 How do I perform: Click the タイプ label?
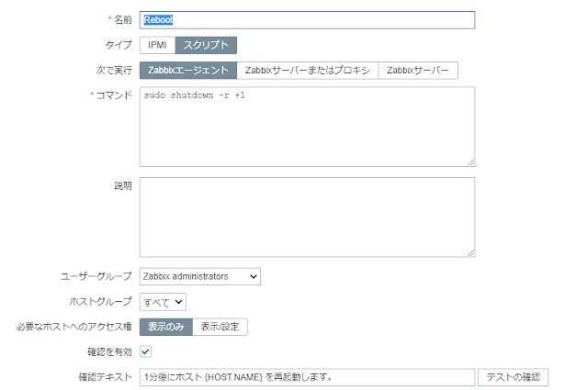click(x=119, y=45)
